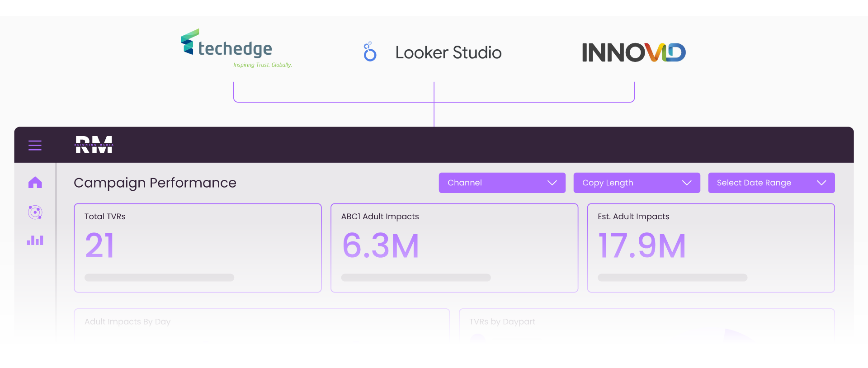Image resolution: width=868 pixels, height=368 pixels.
Task: Click the ABC1 Adult Impacts progress bar
Action: pyautogui.click(x=416, y=278)
